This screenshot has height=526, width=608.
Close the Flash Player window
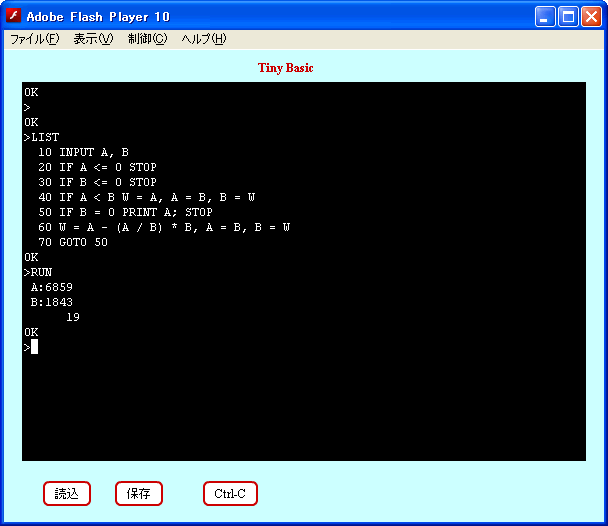[x=591, y=17]
